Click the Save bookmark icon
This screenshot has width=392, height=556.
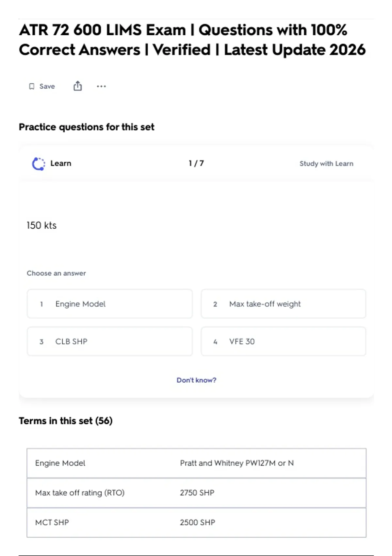(32, 86)
